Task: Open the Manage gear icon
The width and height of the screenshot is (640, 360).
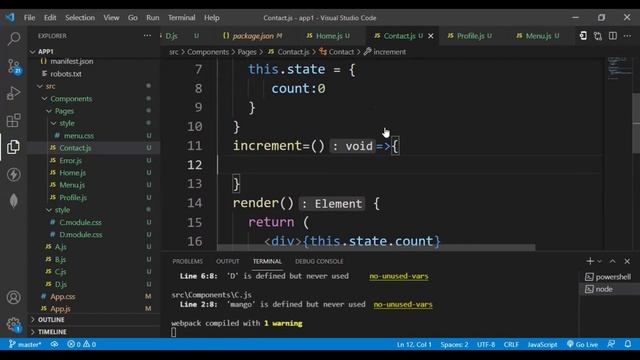Action: pos(14,325)
